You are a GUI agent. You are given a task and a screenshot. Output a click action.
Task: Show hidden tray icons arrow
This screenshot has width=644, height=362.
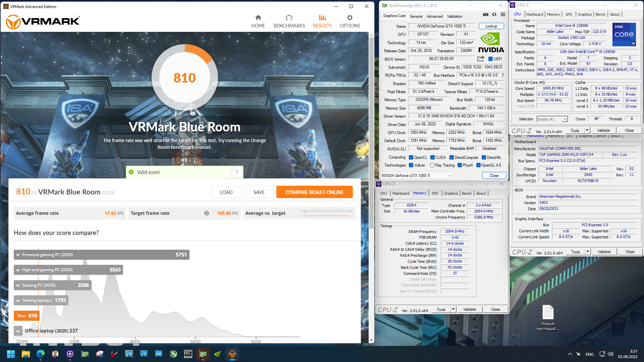click(570, 354)
